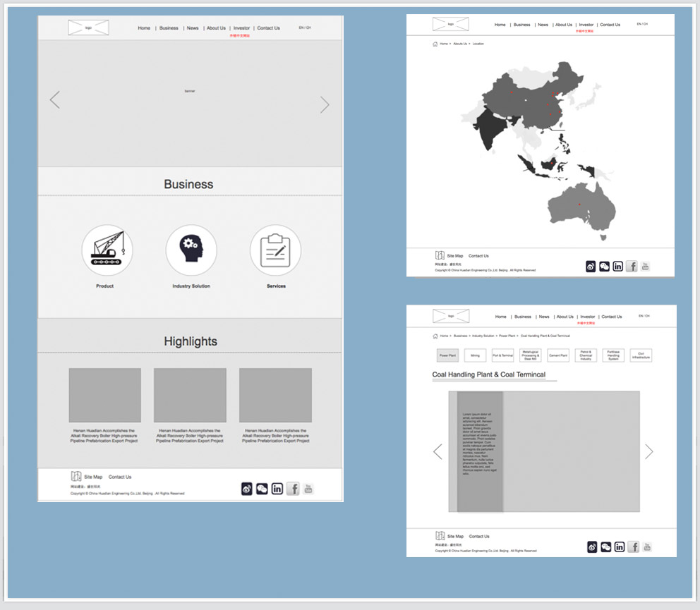Click Site Map link in Coal Handling footer
This screenshot has width=700, height=610.
(455, 537)
